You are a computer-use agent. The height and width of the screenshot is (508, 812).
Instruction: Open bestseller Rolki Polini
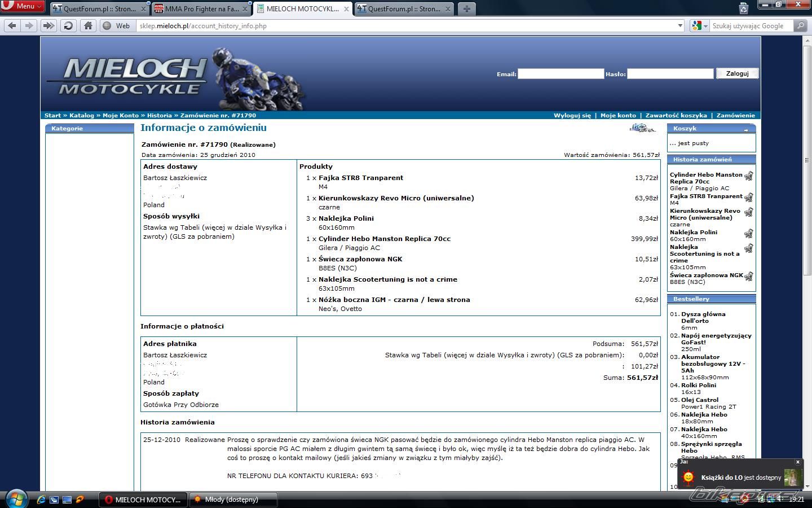pyautogui.click(x=699, y=386)
